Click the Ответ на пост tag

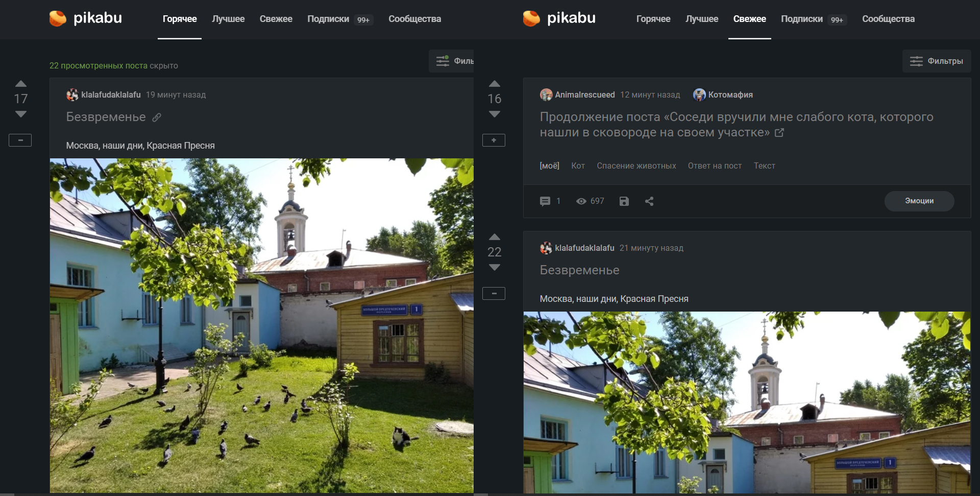click(x=715, y=166)
